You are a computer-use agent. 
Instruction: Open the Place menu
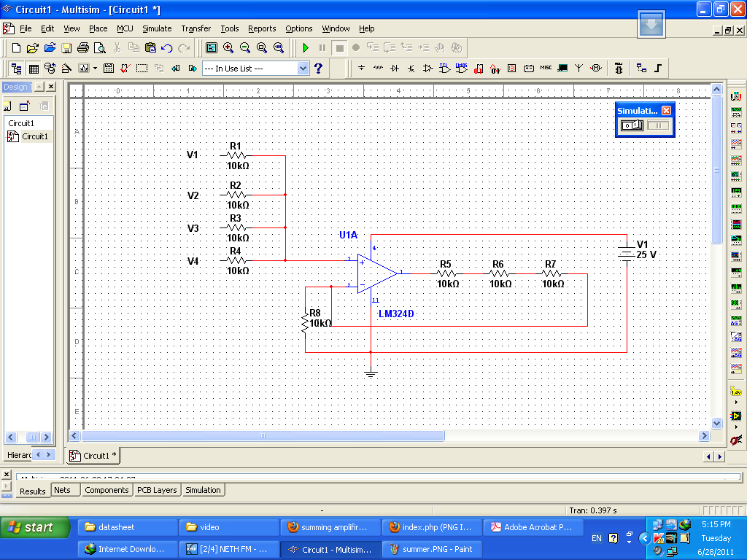(x=98, y=28)
